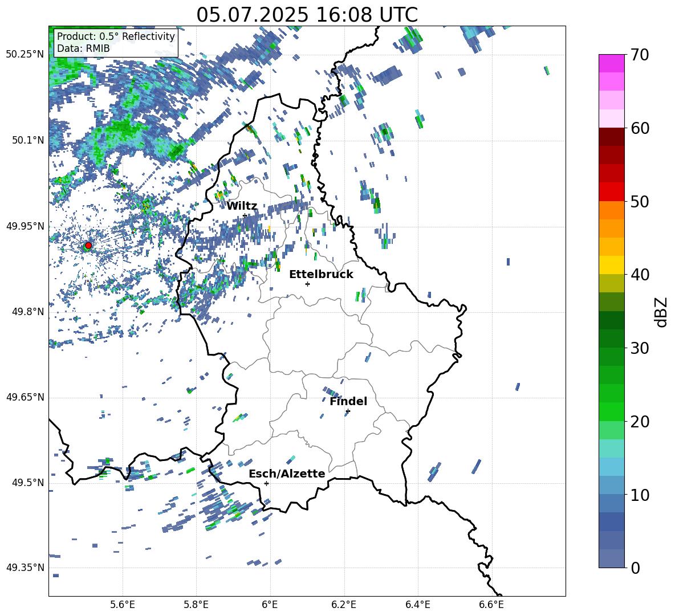The height and width of the screenshot is (616, 675).
Task: Click the 70 tick on the colorbar
Action: [x=639, y=55]
